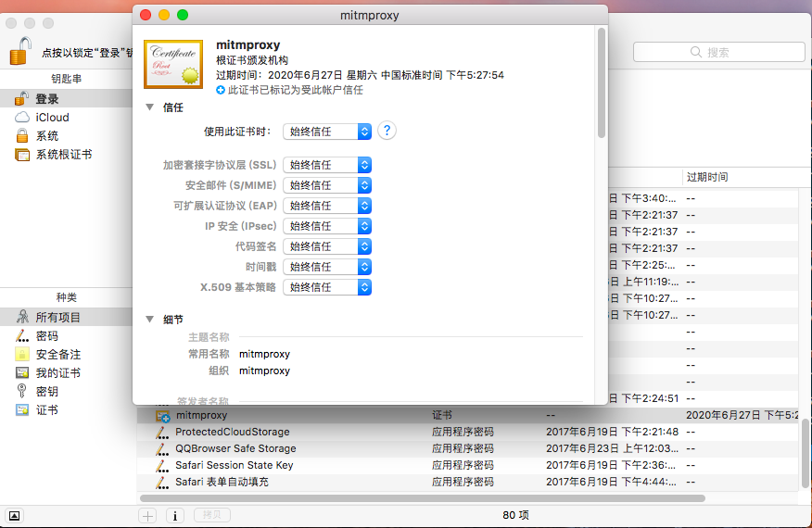Toggle the preview pane icon at bottom left
The width and height of the screenshot is (812, 528).
[15, 516]
